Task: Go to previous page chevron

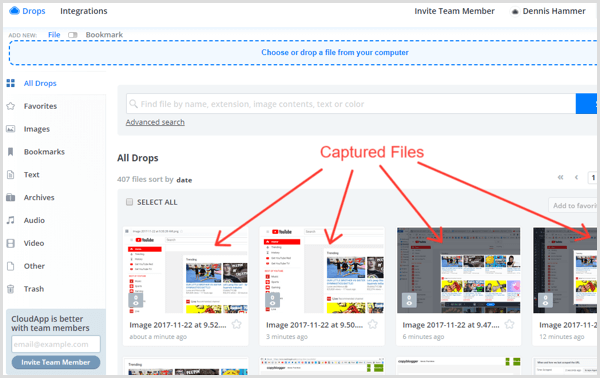Action: [x=576, y=177]
